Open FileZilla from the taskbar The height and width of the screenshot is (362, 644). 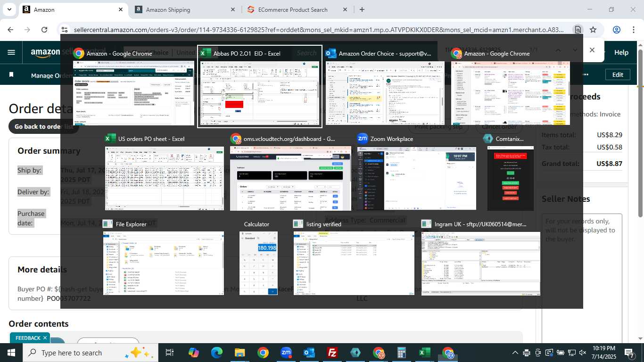tap(332, 353)
